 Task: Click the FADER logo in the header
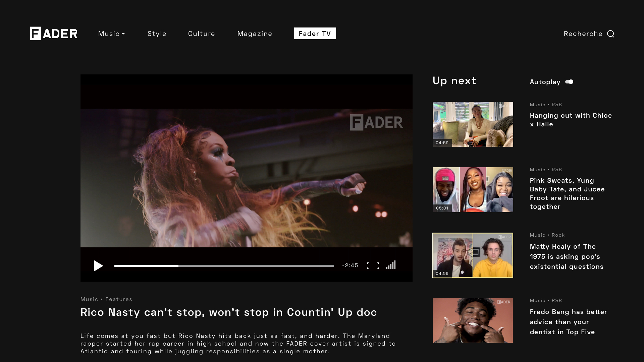click(53, 34)
